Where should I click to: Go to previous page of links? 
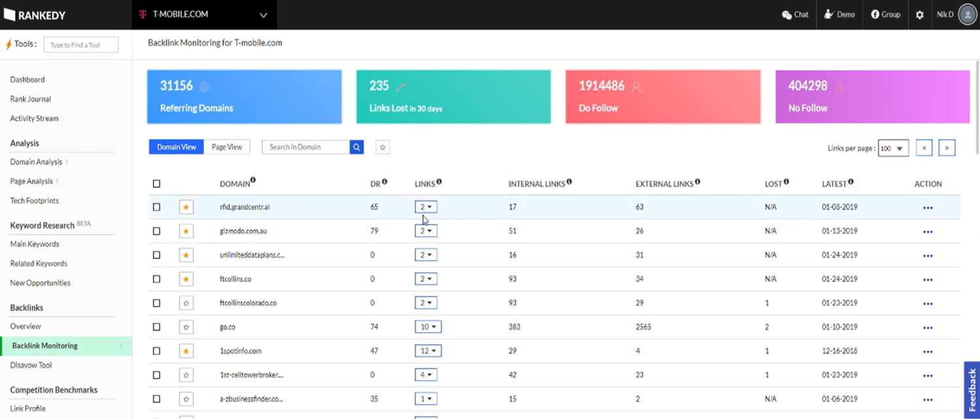coord(924,148)
